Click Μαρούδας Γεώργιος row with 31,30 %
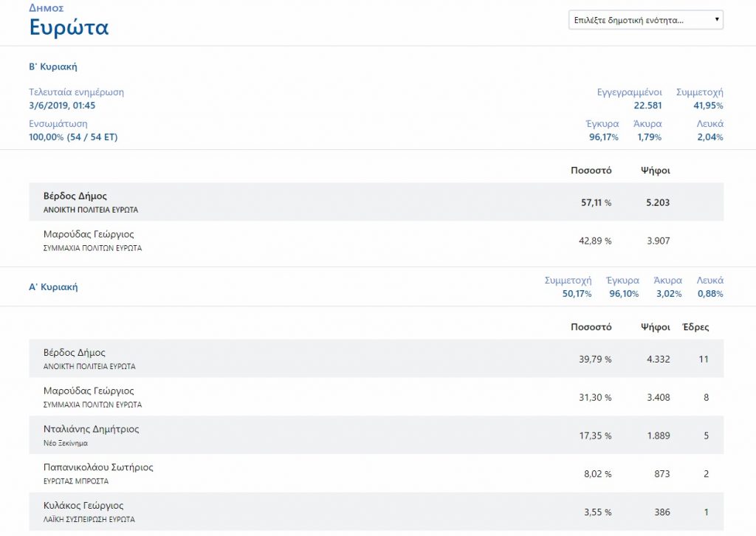The width and height of the screenshot is (756, 536). (x=89, y=391)
